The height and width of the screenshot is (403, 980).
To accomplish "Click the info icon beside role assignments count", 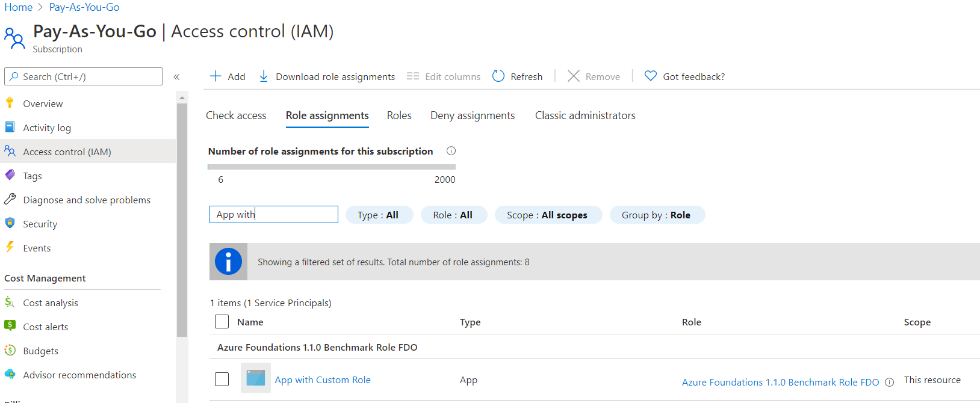I will click(451, 151).
